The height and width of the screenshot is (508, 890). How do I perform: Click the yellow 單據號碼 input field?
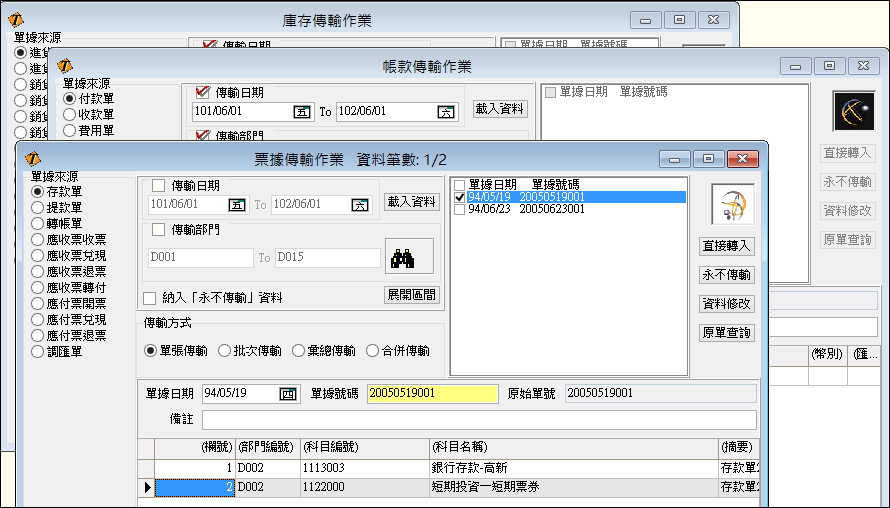(432, 393)
